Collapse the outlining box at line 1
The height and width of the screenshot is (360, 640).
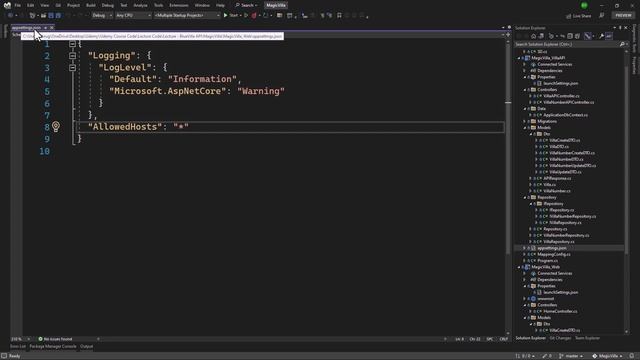pos(72,44)
